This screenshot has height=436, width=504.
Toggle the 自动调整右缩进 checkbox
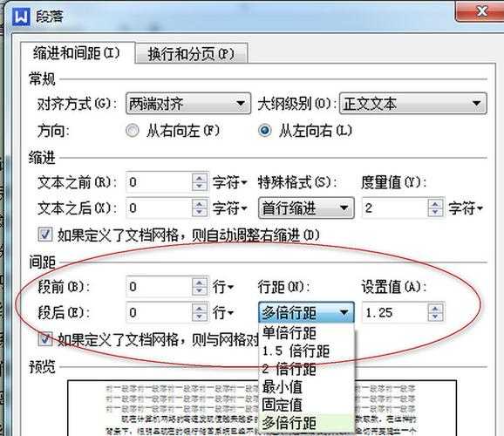[45, 234]
